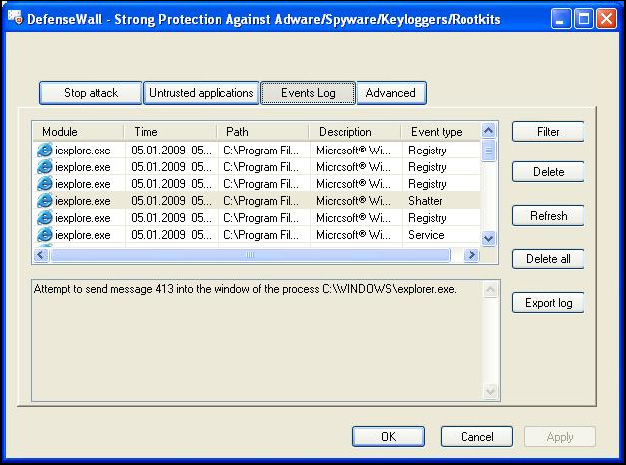Image resolution: width=626 pixels, height=465 pixels.
Task: Open the Filter dialog button
Action: tap(548, 132)
